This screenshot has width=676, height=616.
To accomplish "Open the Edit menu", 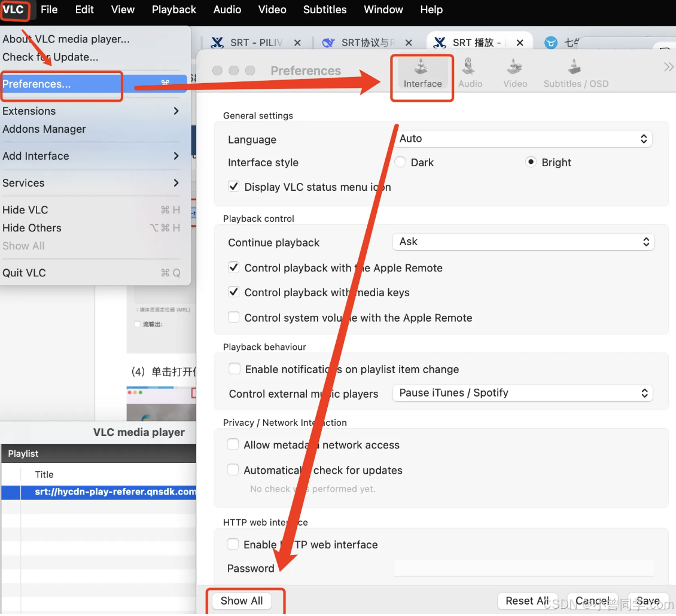I will 84,10.
